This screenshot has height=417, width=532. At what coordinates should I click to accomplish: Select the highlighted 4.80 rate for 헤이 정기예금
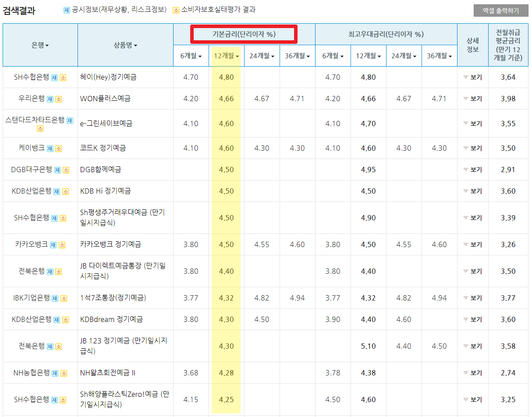(x=226, y=78)
